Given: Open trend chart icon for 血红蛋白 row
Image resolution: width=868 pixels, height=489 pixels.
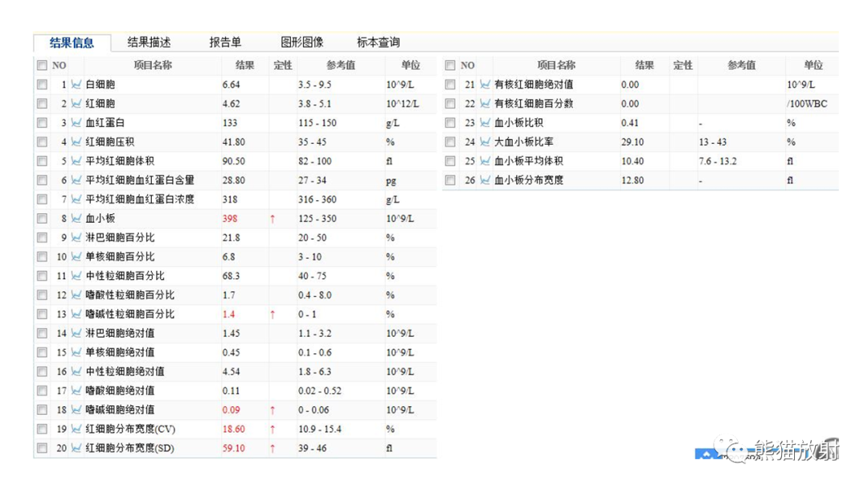Looking at the screenshot, I should point(76,122).
